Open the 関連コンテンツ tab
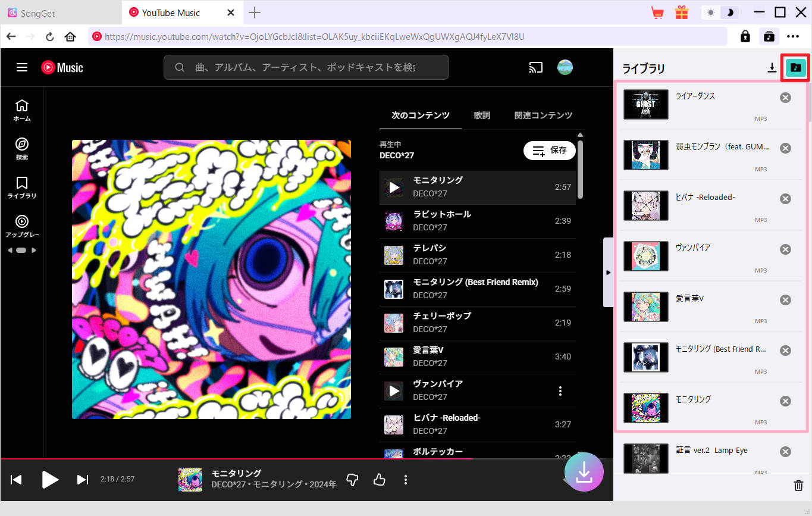 click(542, 116)
